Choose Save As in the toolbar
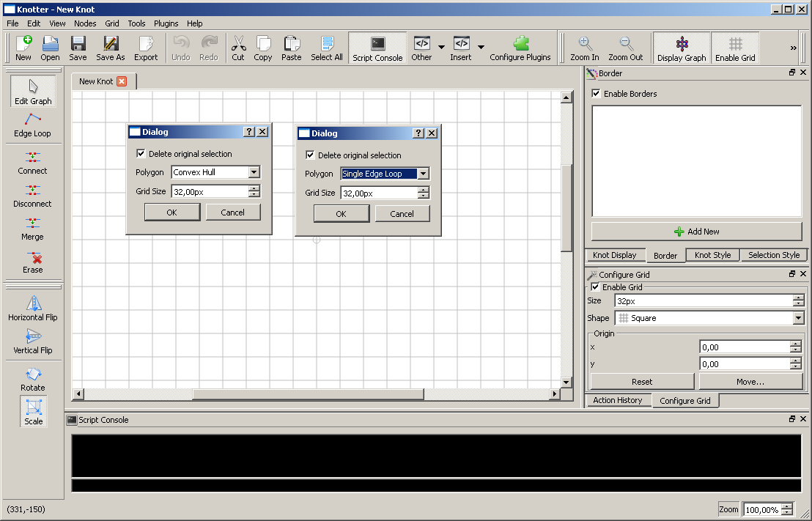Image resolution: width=812 pixels, height=521 pixels. [111, 48]
